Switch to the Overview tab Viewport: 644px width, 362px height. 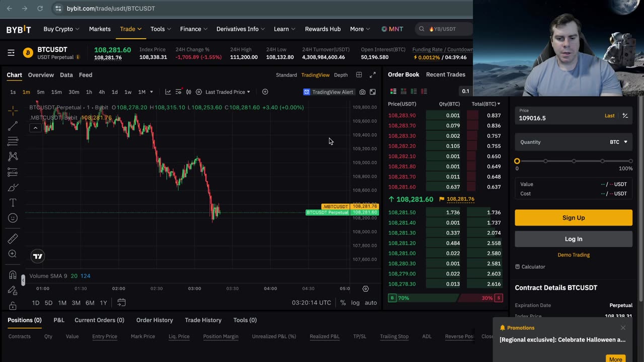click(41, 75)
